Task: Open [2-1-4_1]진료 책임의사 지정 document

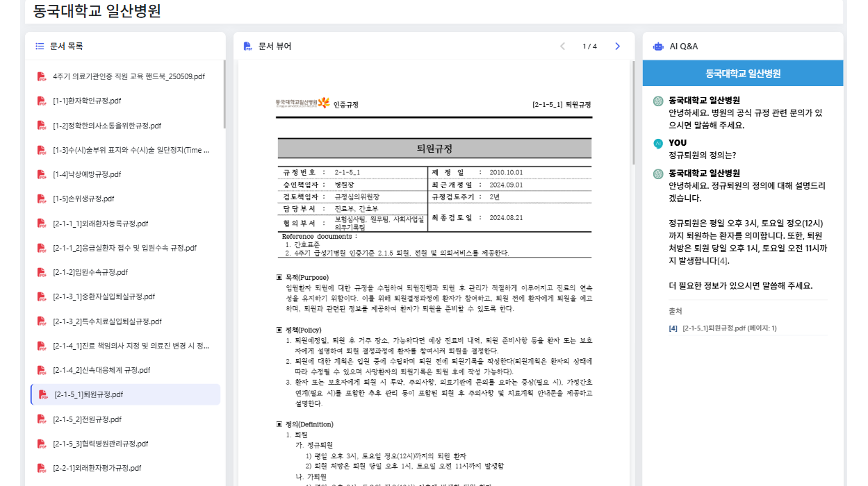Action: (x=131, y=346)
